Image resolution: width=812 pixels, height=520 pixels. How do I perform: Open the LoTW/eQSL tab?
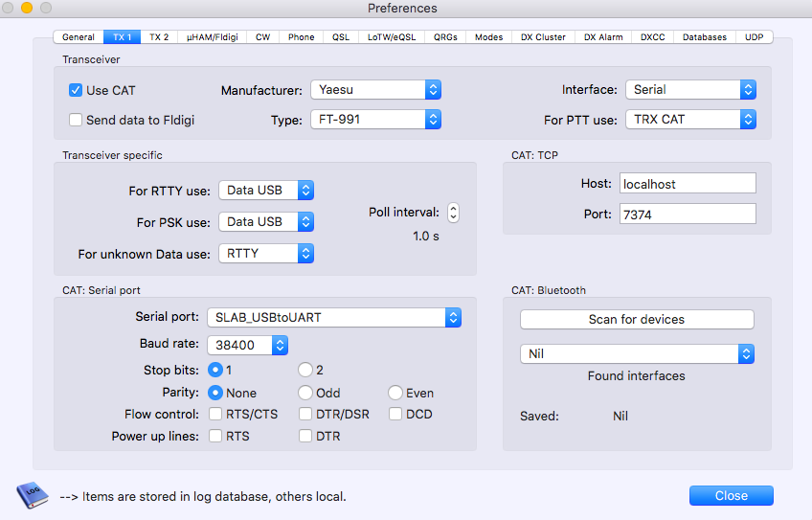pos(392,36)
